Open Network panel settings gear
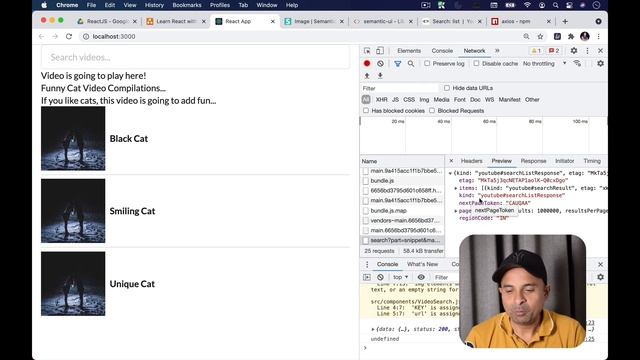Screen dimensions: 640x360 pos(600,64)
